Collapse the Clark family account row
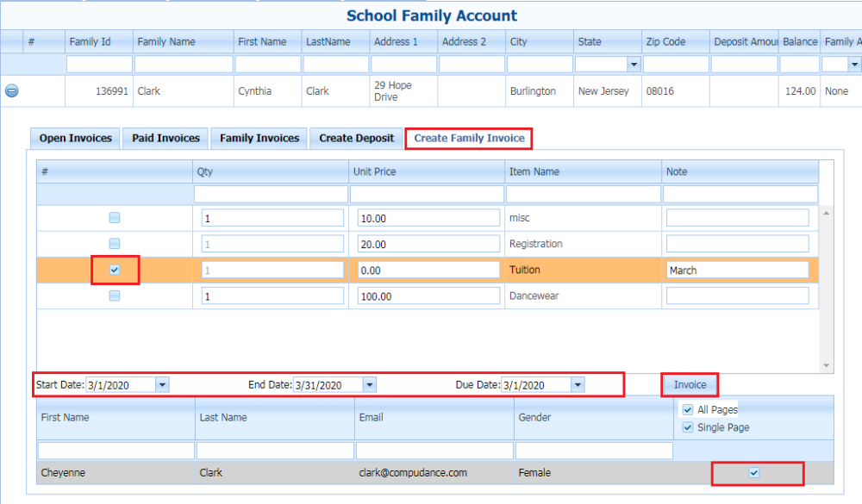862x504 pixels. [11, 90]
